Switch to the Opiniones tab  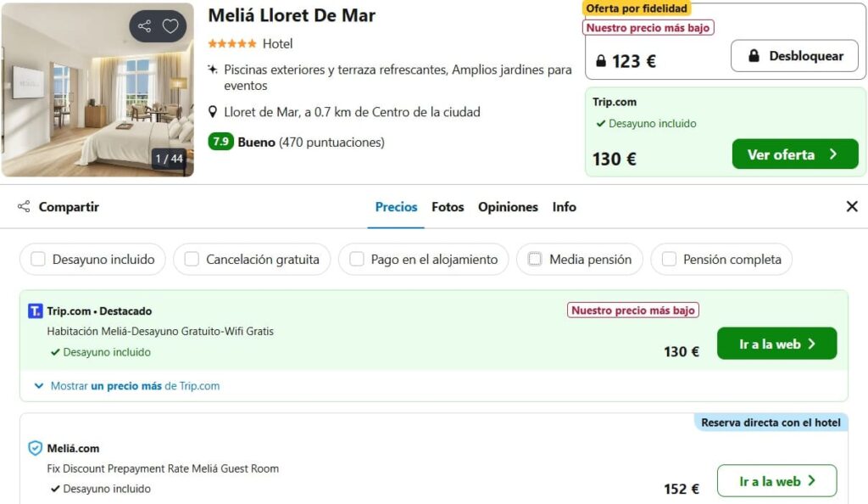click(x=508, y=206)
